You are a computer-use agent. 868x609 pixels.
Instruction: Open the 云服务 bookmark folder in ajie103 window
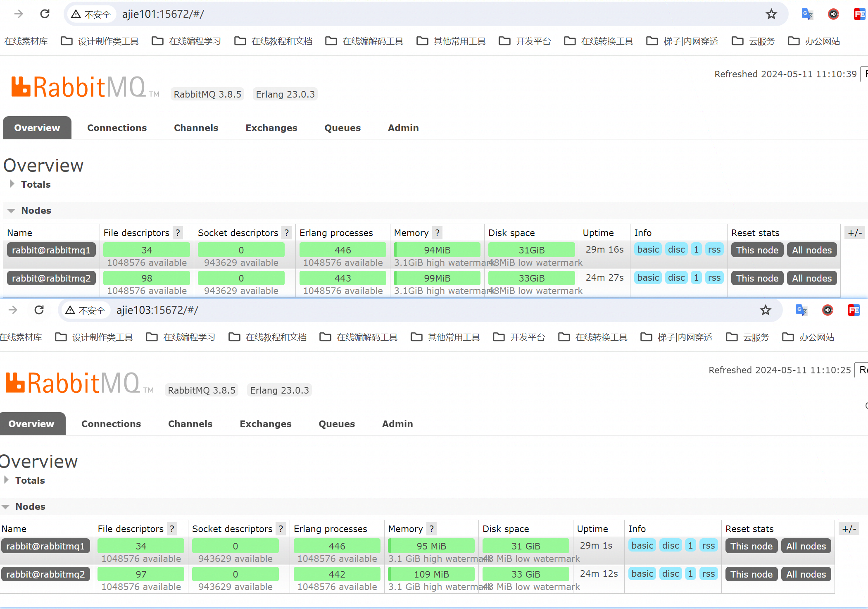748,337
